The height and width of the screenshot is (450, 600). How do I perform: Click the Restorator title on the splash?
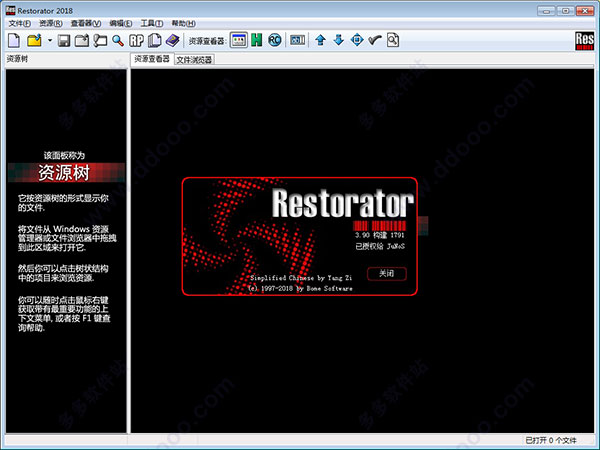point(343,203)
